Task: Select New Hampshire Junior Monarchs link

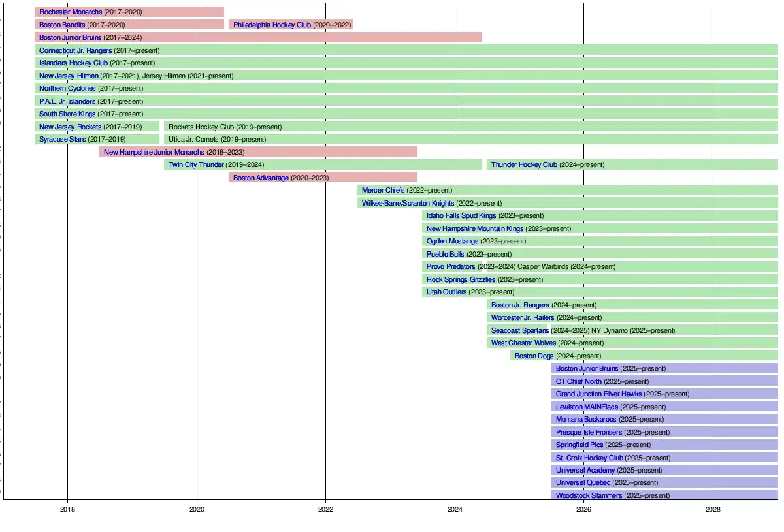Action: pyautogui.click(x=154, y=152)
